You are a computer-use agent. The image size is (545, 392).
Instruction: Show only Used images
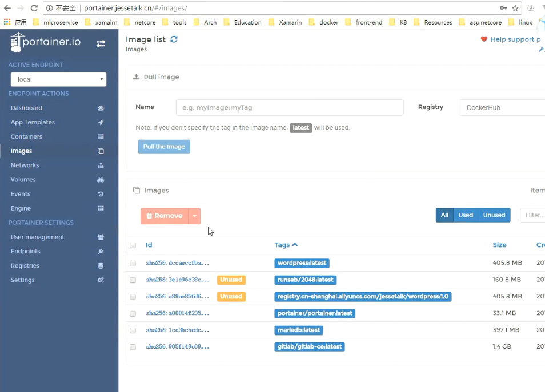[466, 215]
